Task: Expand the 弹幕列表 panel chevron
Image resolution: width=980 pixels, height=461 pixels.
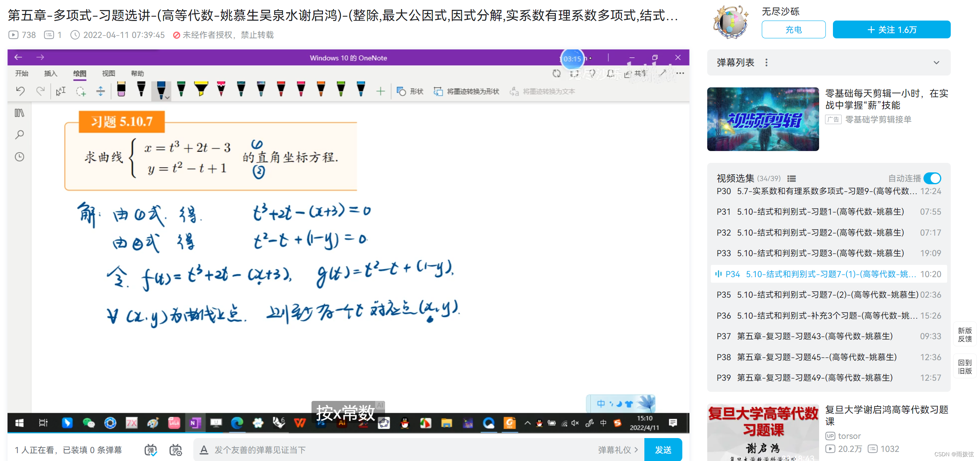Action: (x=936, y=62)
